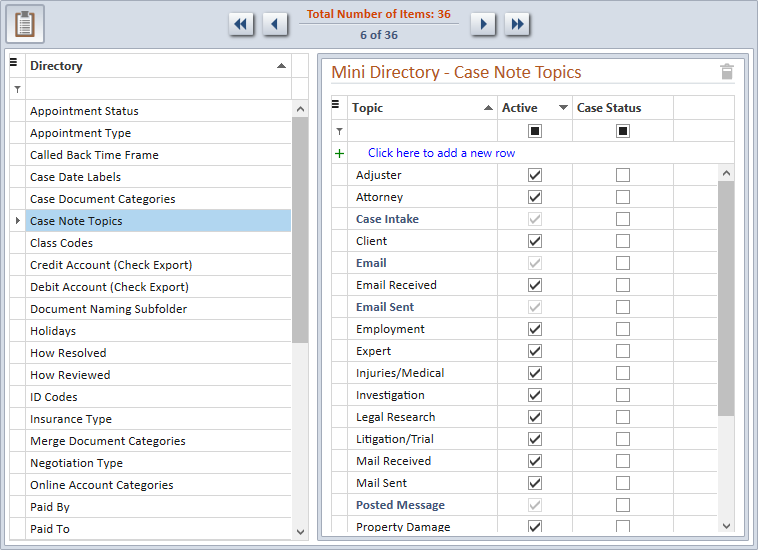This screenshot has width=758, height=550.
Task: Select Online Account Categories
Action: (x=158, y=485)
